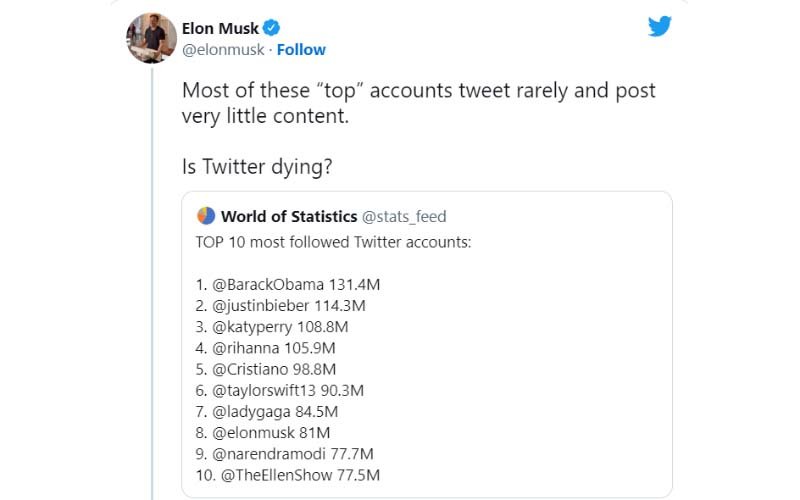
Task: Follow the Elon Musk account
Action: point(301,50)
